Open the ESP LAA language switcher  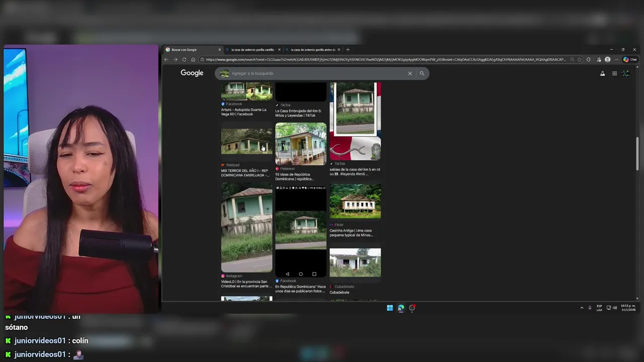pos(599,308)
